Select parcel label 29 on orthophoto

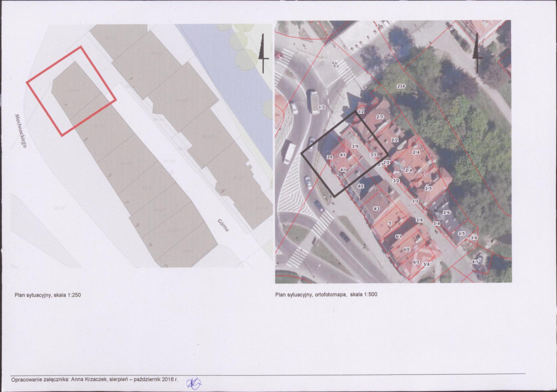330,157
